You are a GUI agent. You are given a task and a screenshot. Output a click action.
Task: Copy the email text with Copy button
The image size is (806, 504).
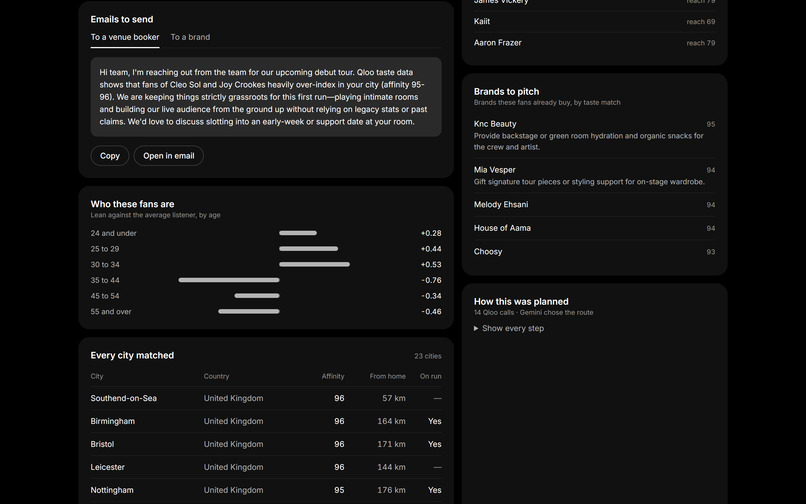109,156
